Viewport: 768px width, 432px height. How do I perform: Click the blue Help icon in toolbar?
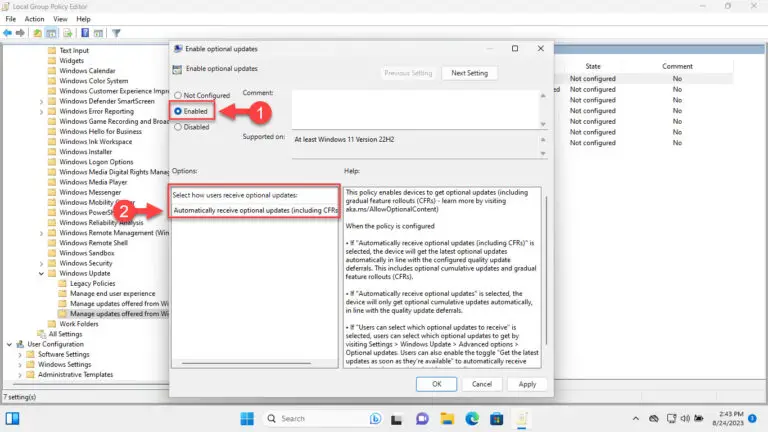(84, 33)
